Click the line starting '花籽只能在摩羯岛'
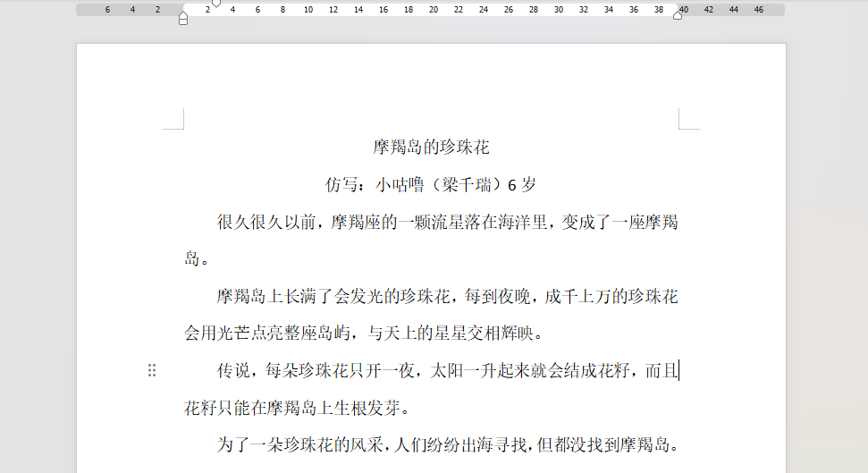 pyautogui.click(x=297, y=409)
